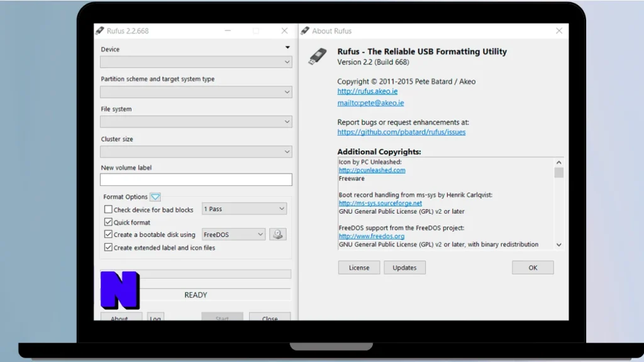Click the copyrights list scrollbar thumb

click(x=558, y=172)
